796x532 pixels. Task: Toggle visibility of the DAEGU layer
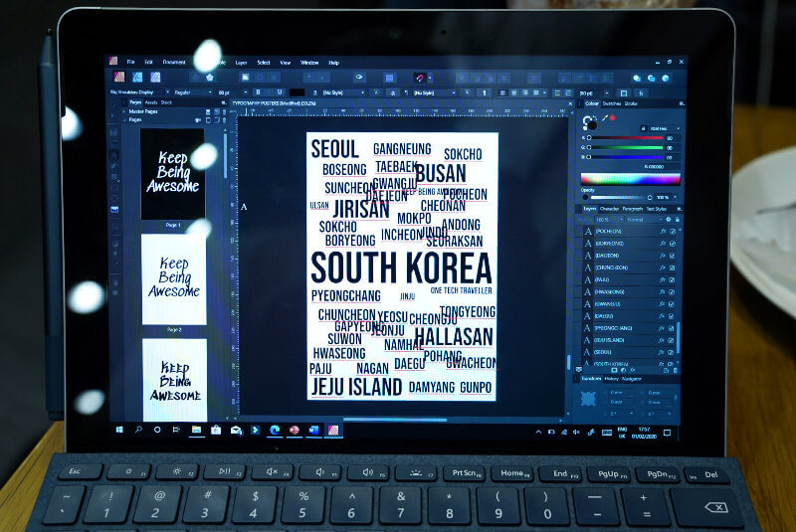click(x=672, y=316)
